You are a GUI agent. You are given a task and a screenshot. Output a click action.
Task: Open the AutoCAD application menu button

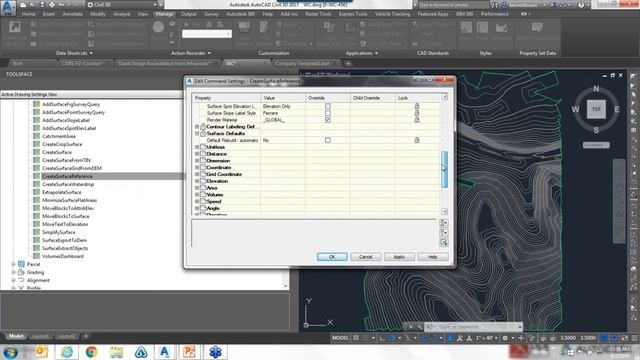pos(8,7)
